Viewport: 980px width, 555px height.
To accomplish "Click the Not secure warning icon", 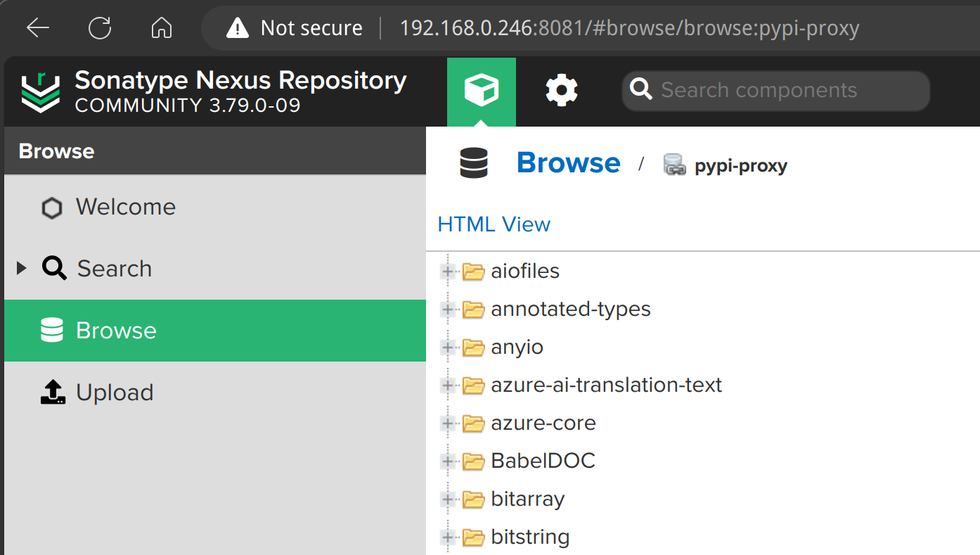I will (238, 28).
